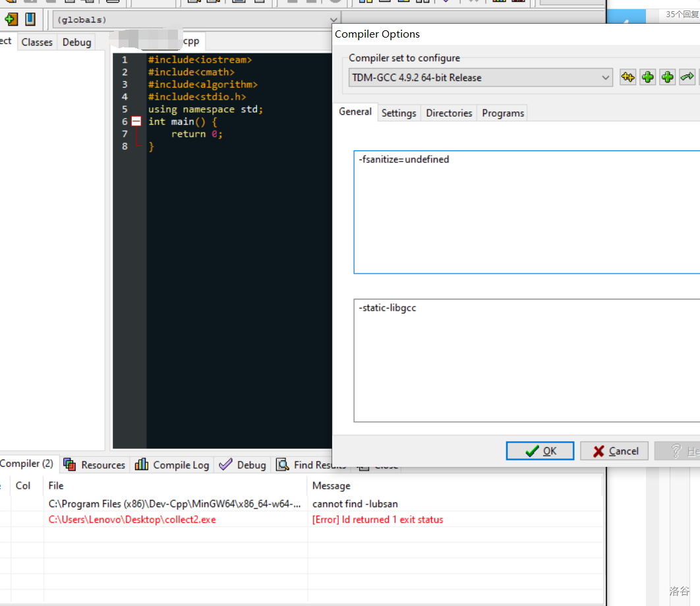Image resolution: width=700 pixels, height=606 pixels.
Task: Click the blue bookmark icon in toolbar
Action: (30, 19)
